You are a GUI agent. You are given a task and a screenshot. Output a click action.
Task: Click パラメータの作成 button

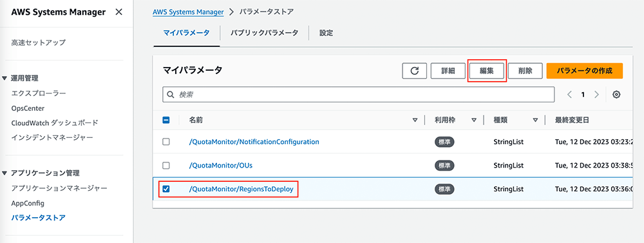point(585,71)
